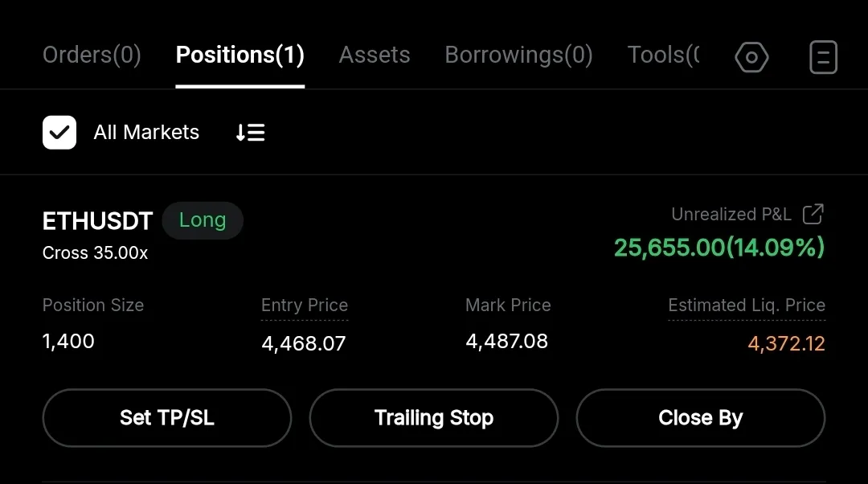Image resolution: width=868 pixels, height=484 pixels.
Task: Click the Estimated Liq. Price label
Action: coord(747,306)
